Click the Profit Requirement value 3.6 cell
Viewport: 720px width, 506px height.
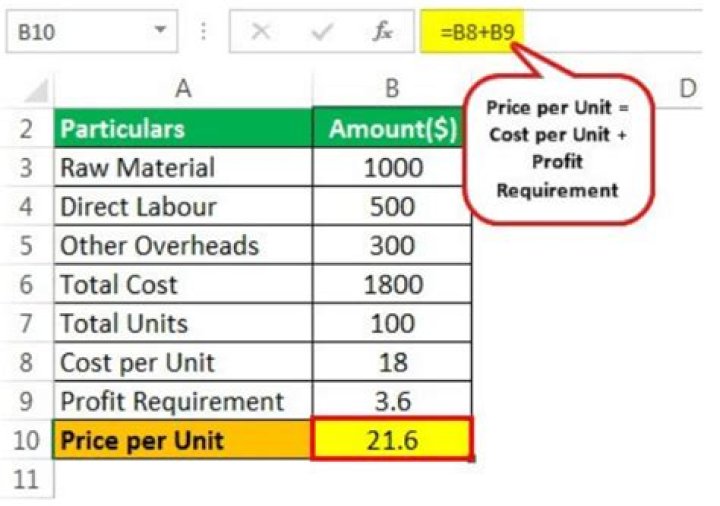tap(391, 401)
